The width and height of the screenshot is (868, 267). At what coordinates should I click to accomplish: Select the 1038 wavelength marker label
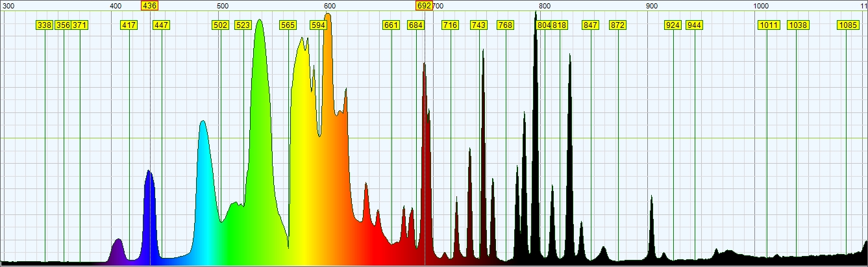point(798,25)
